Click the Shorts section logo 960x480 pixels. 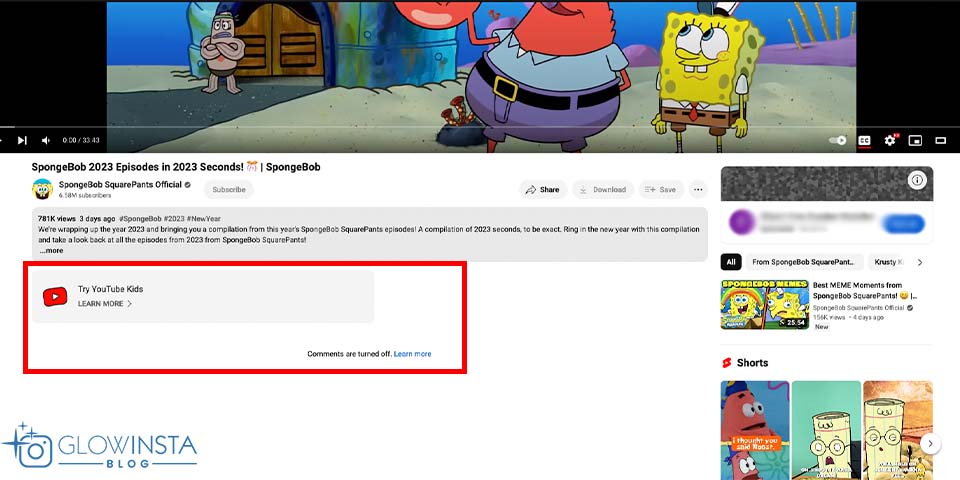[727, 363]
